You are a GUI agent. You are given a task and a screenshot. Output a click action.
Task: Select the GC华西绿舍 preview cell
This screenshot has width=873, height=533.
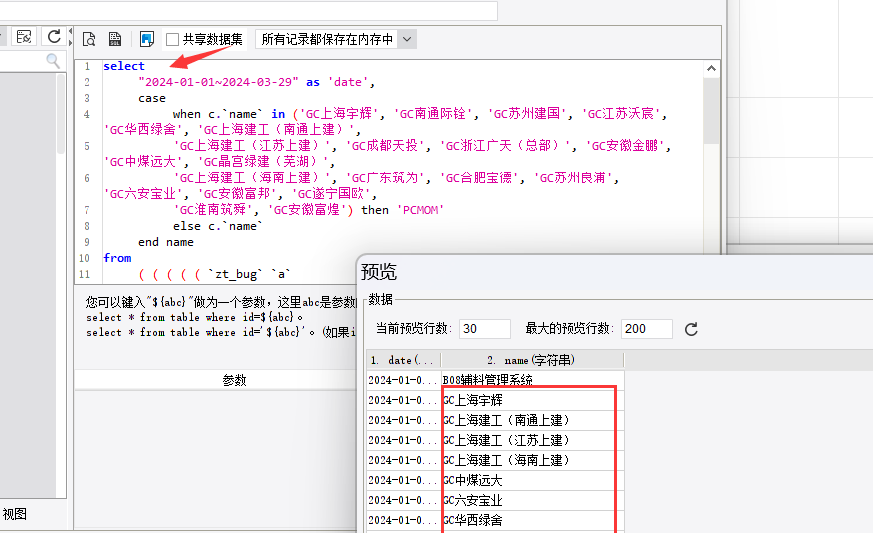[532, 520]
